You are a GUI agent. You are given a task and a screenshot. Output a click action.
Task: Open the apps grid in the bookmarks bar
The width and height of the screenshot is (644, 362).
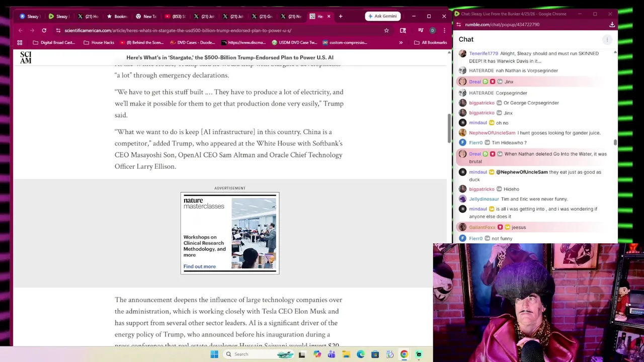[20, 43]
